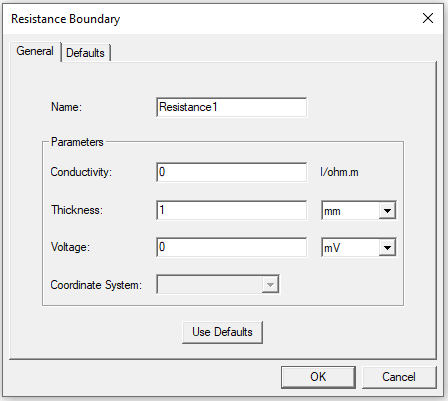Open the Defaults tab
This screenshot has height=401, width=448.
[85, 53]
